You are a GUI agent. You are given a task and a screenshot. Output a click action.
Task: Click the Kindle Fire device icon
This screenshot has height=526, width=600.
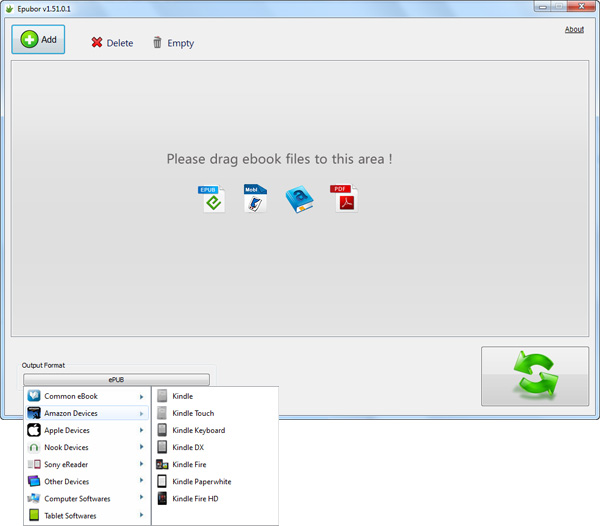(162, 464)
